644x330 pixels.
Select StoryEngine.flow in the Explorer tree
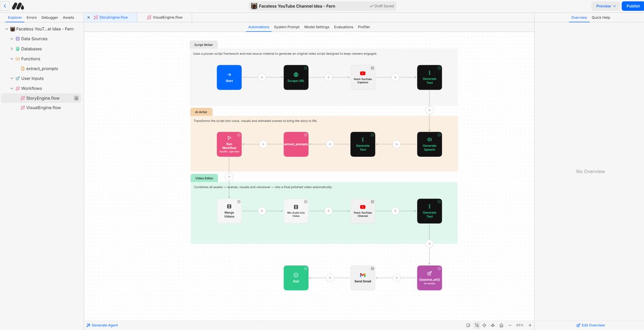pyautogui.click(x=41, y=98)
